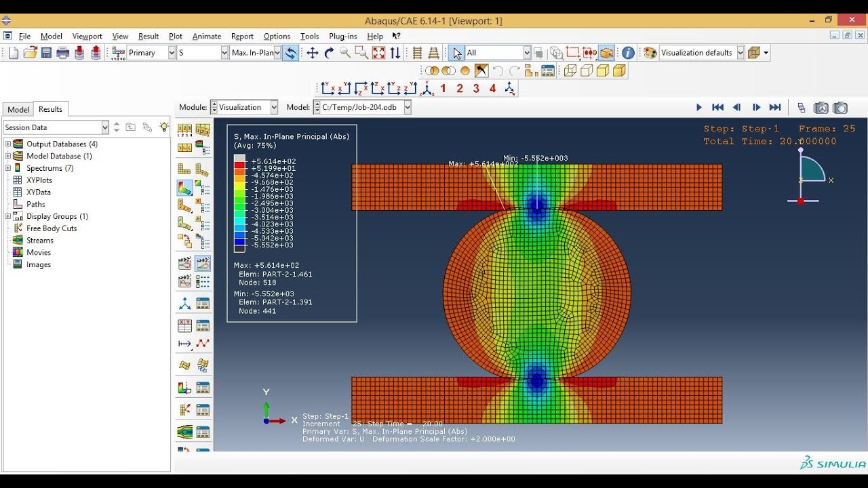Click the dark blue color band in the legend

[x=239, y=242]
